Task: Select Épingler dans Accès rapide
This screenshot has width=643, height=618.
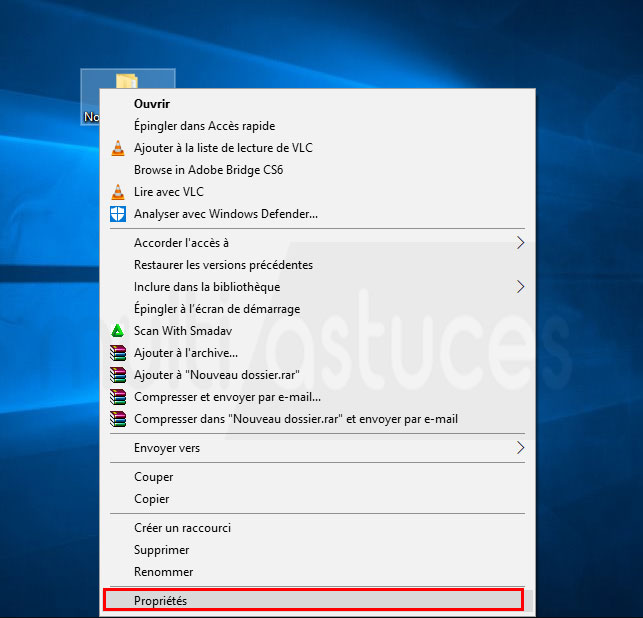Action: (204, 126)
